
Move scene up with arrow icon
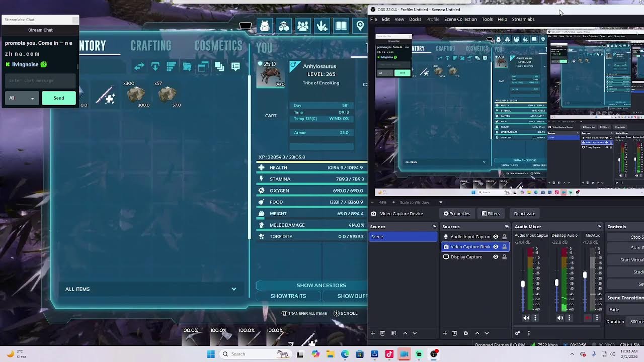coord(405,333)
